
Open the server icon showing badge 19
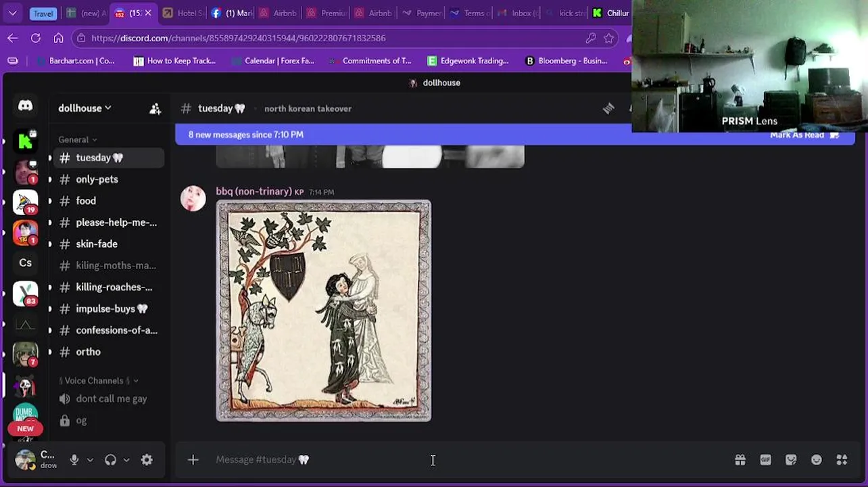(25, 202)
